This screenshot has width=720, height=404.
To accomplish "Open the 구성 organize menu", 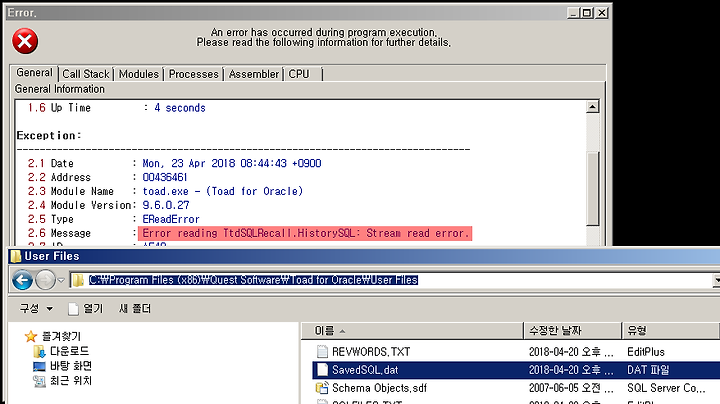I will point(36,309).
